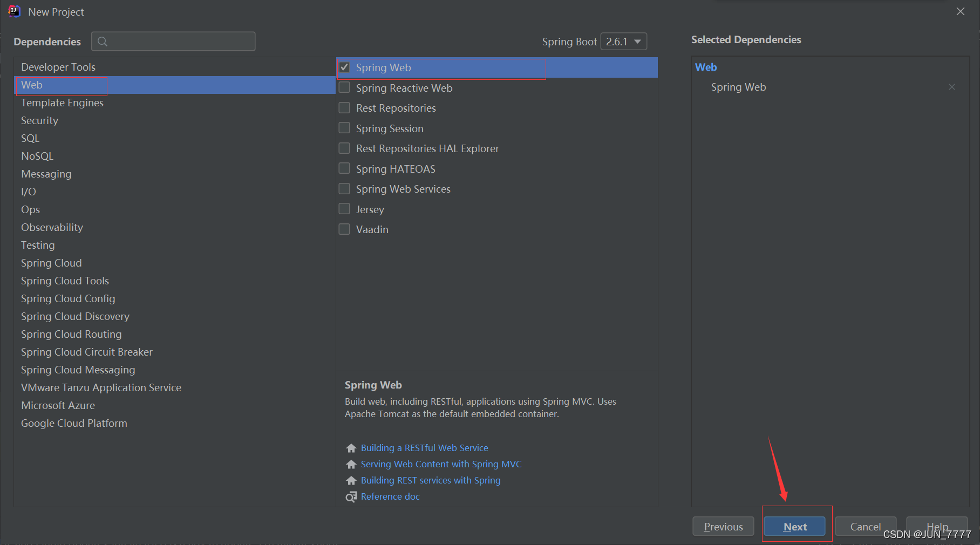Viewport: 980px width, 545px height.
Task: Check the Rest Repositories option
Action: coord(344,108)
